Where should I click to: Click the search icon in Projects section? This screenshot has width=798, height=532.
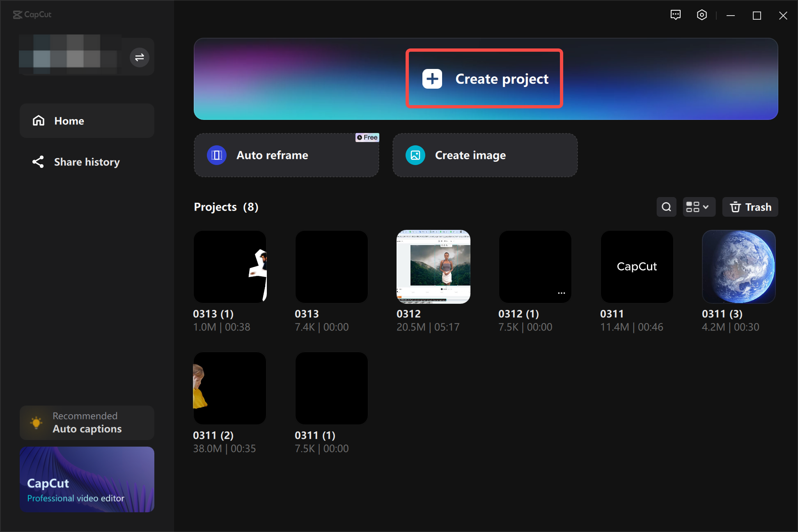[x=666, y=207]
